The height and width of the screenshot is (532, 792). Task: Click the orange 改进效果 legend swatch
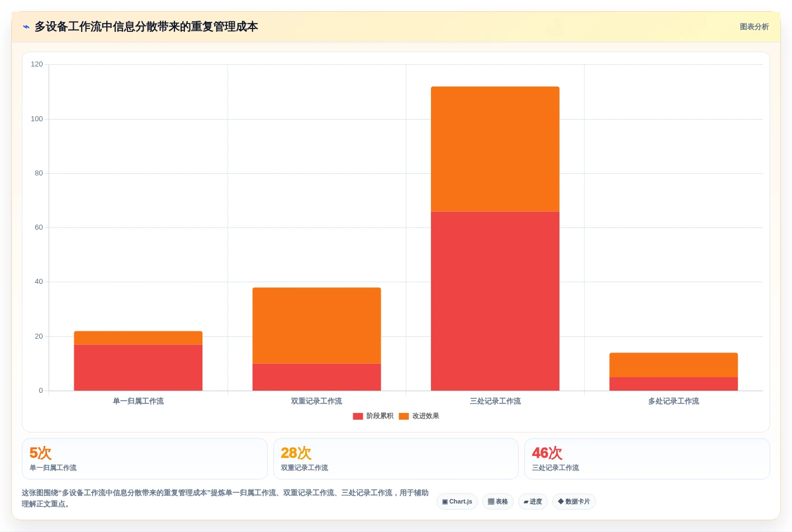pyautogui.click(x=404, y=416)
